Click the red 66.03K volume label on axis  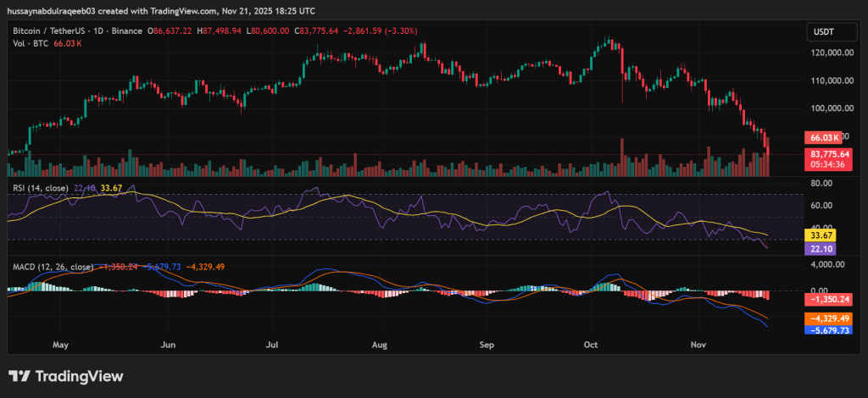tap(824, 137)
